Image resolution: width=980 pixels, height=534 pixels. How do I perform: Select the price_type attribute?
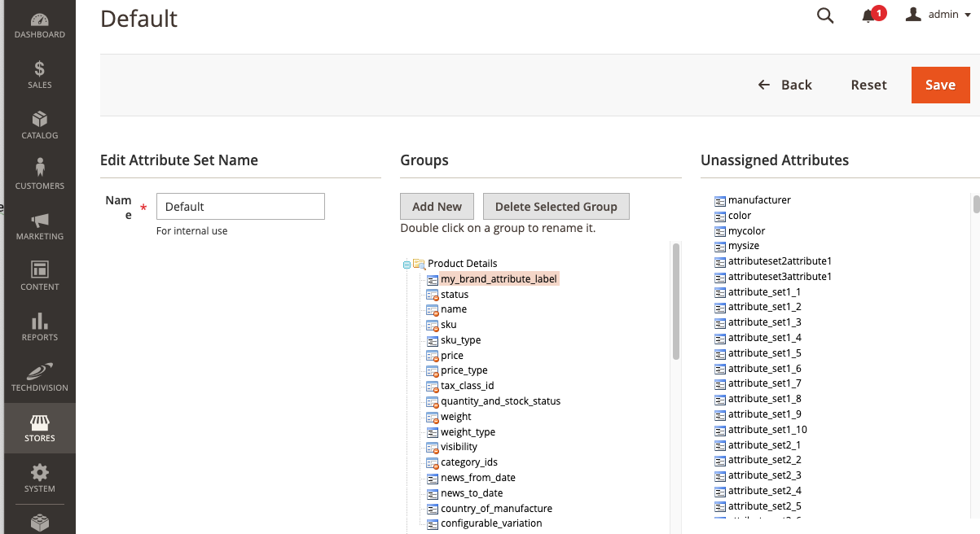464,370
